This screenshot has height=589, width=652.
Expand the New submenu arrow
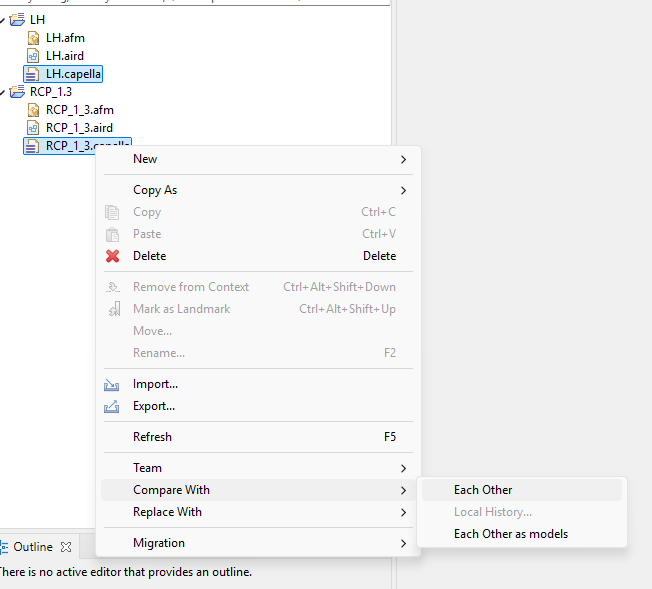403,159
